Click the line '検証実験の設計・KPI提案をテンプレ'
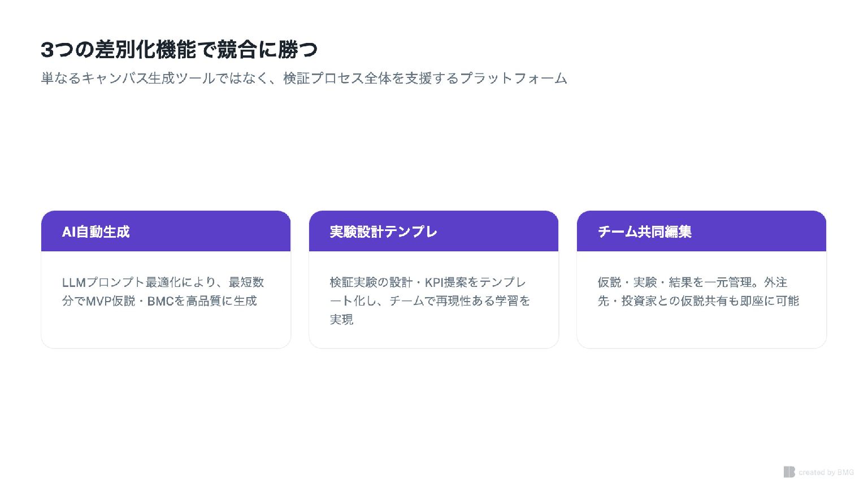Screen dimensions: 868x488 [x=428, y=282]
